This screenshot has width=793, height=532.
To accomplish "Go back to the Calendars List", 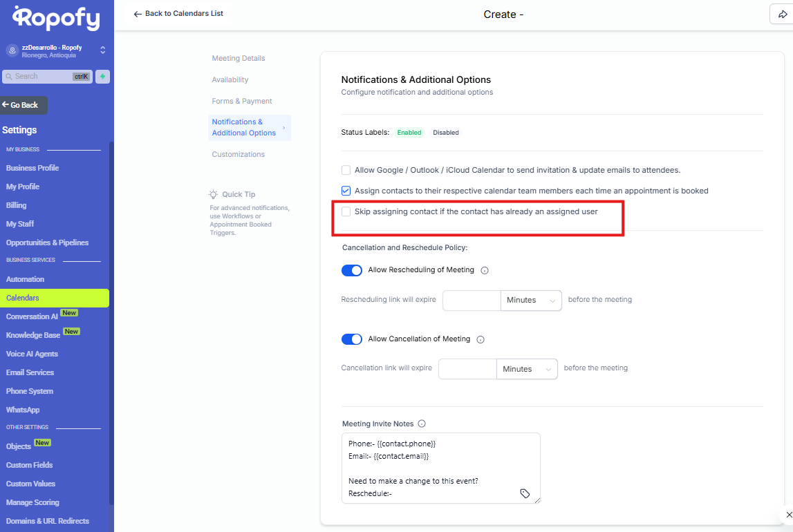I will (178, 14).
